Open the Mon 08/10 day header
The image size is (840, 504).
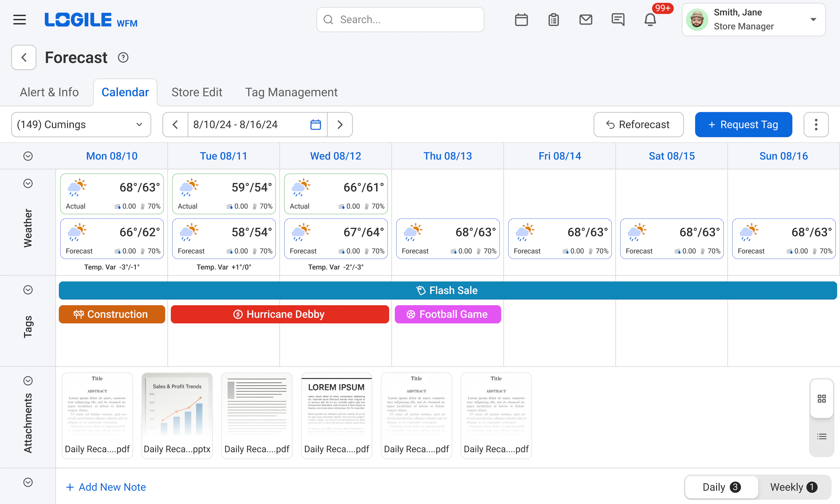click(x=112, y=156)
